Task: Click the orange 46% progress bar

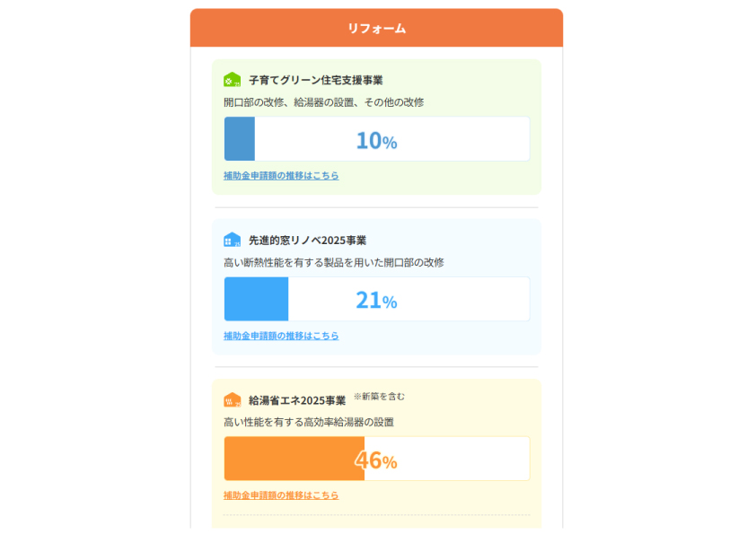Action: 294,459
